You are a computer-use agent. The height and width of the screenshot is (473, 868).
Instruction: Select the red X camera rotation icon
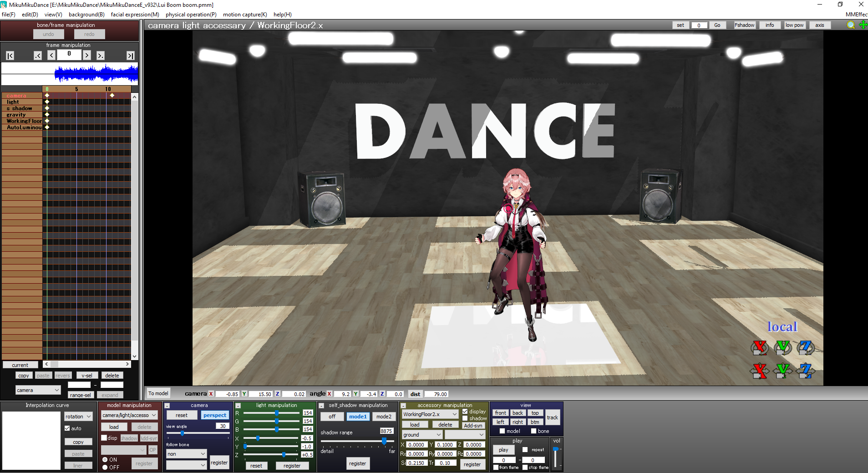click(x=759, y=347)
